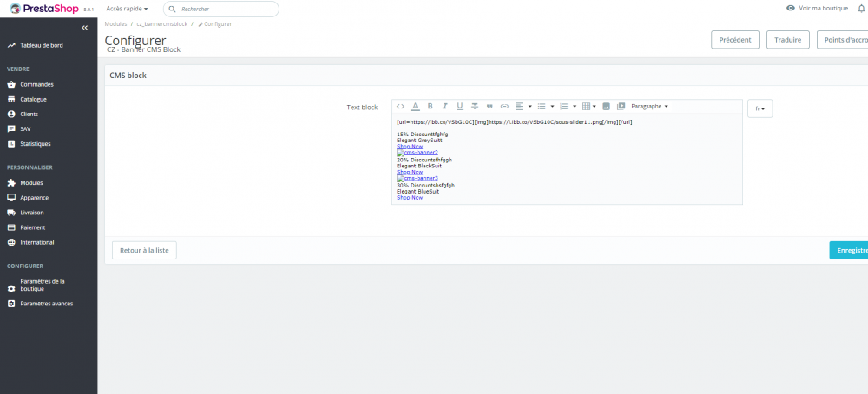Click the text '15% Discounttfghfg'
Image resolution: width=868 pixels, height=394 pixels.
(x=423, y=135)
